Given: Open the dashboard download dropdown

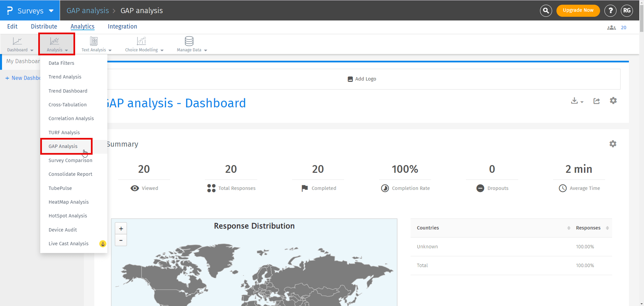Looking at the screenshot, I should pos(577,101).
